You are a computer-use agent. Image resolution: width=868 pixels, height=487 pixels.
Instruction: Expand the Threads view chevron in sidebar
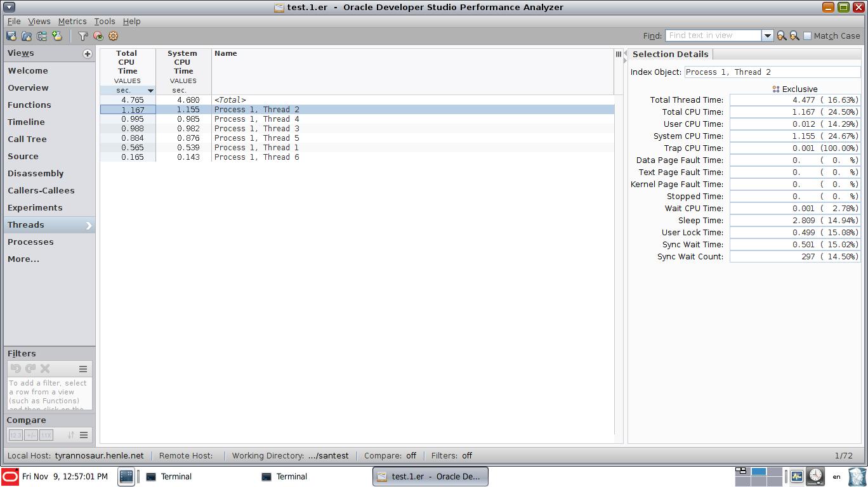(x=88, y=225)
